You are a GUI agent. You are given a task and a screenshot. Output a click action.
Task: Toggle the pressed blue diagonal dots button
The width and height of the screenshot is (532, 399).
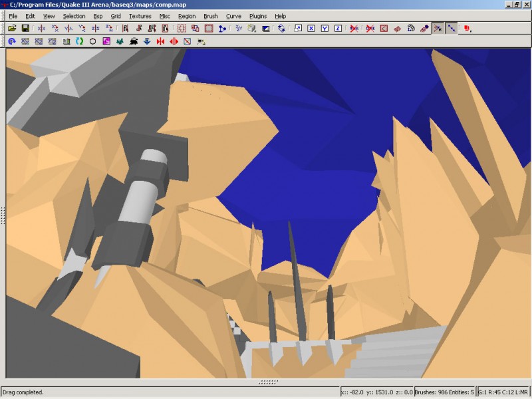[452, 29]
